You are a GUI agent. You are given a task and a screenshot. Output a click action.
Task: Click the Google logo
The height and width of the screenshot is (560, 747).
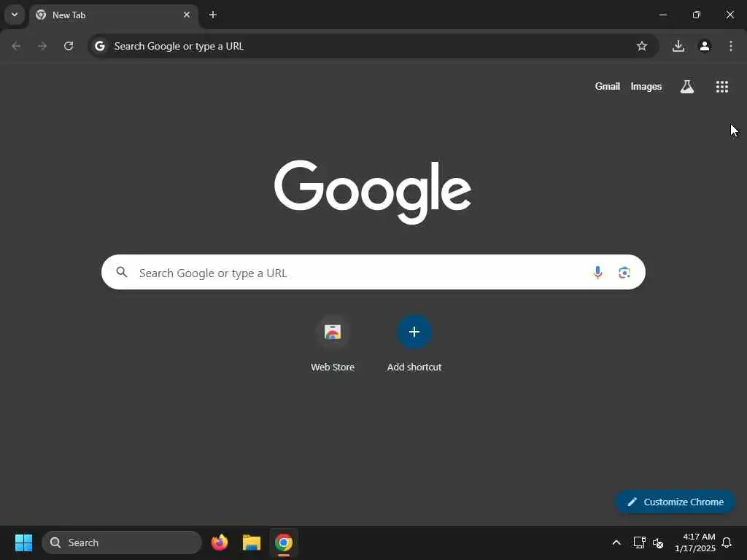(373, 192)
